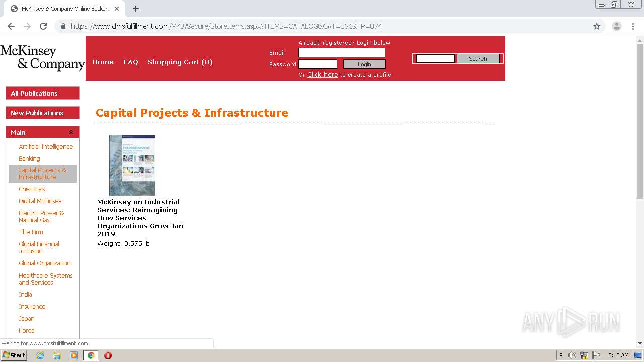
Task: Select Electric Power & Natural Gas category
Action: [41, 216]
